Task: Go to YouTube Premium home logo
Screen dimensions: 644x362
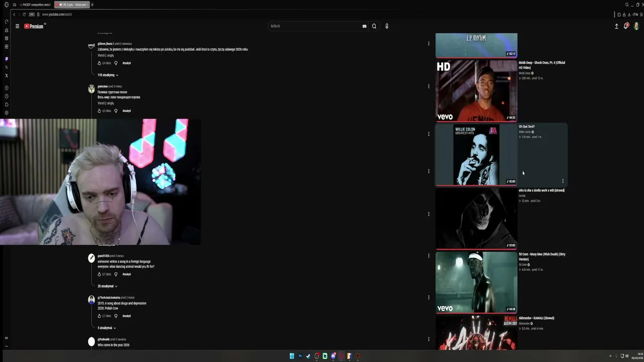Action: click(34, 26)
